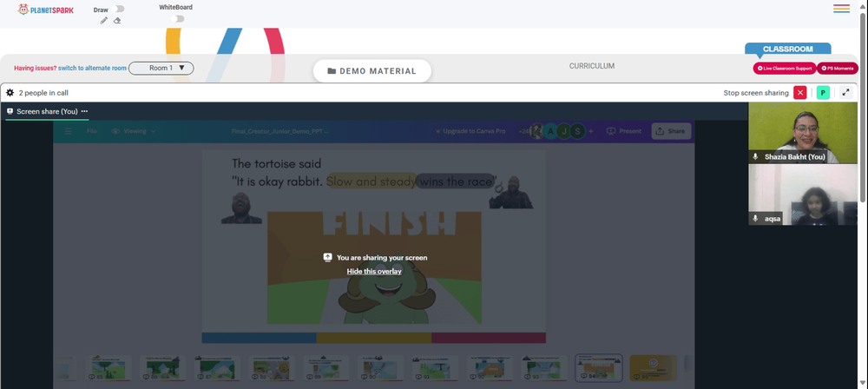This screenshot has height=389, width=868.
Task: Click the screen-share icon in overlay message
Action: tap(328, 257)
